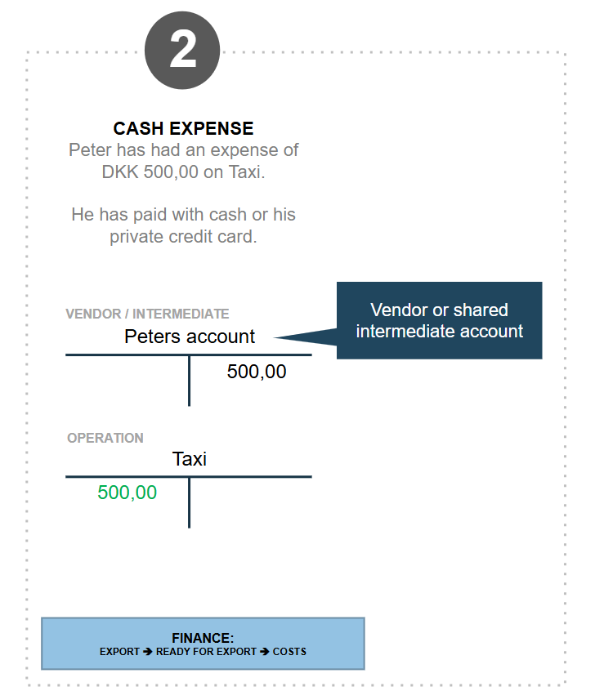The image size is (595, 700).
Task: Select the Taxi account title
Action: click(190, 459)
